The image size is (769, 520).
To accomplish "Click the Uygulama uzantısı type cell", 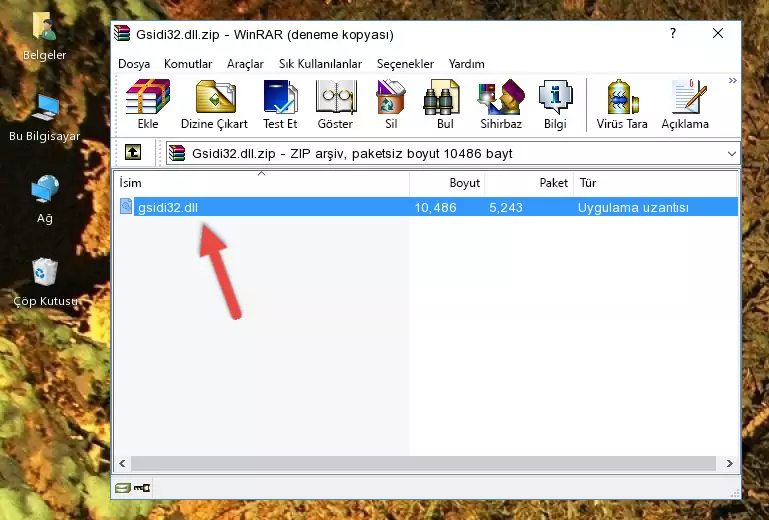I will [x=633, y=208].
